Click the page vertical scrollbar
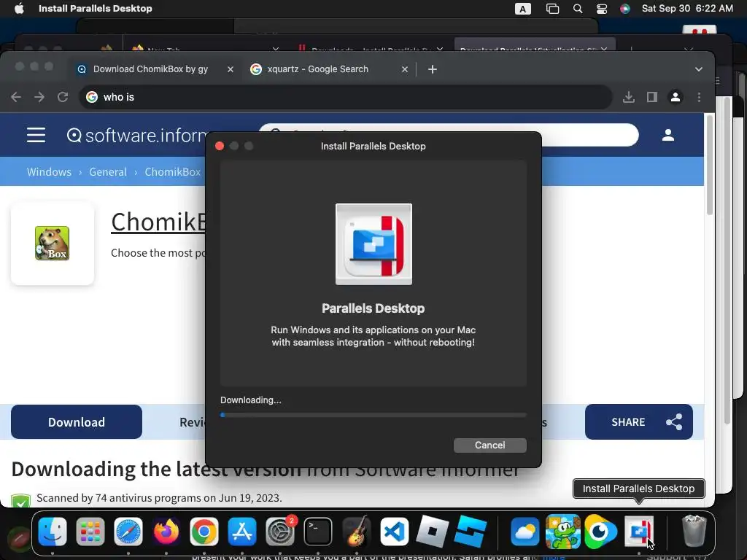 click(x=709, y=166)
